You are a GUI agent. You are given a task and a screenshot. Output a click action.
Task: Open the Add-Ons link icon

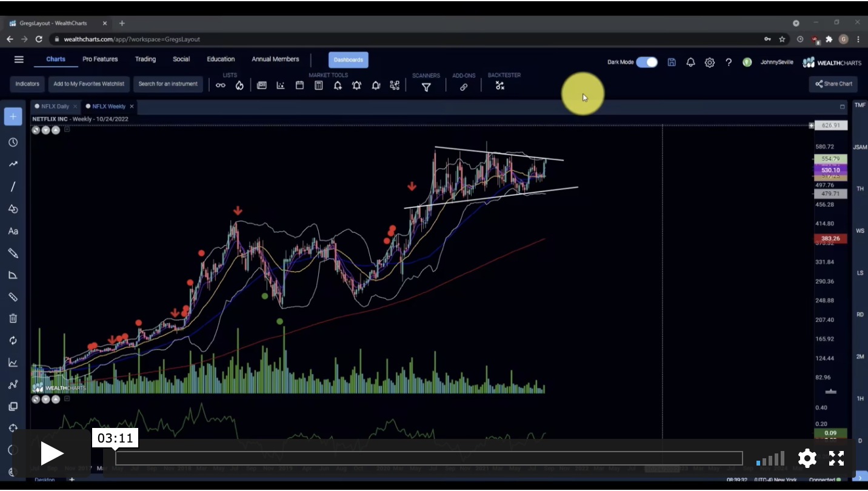[x=464, y=87]
